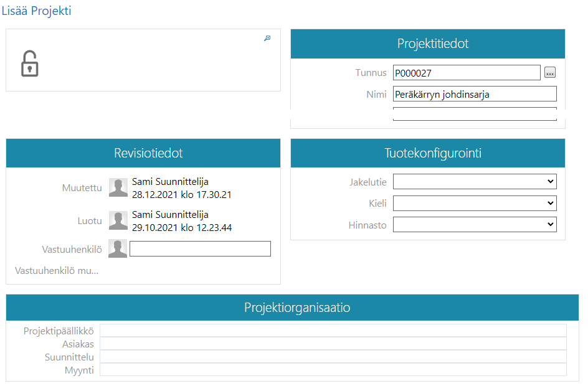Viewport: 588px width, 386px height.
Task: Expand the Kieli dropdown list
Action: 474,203
